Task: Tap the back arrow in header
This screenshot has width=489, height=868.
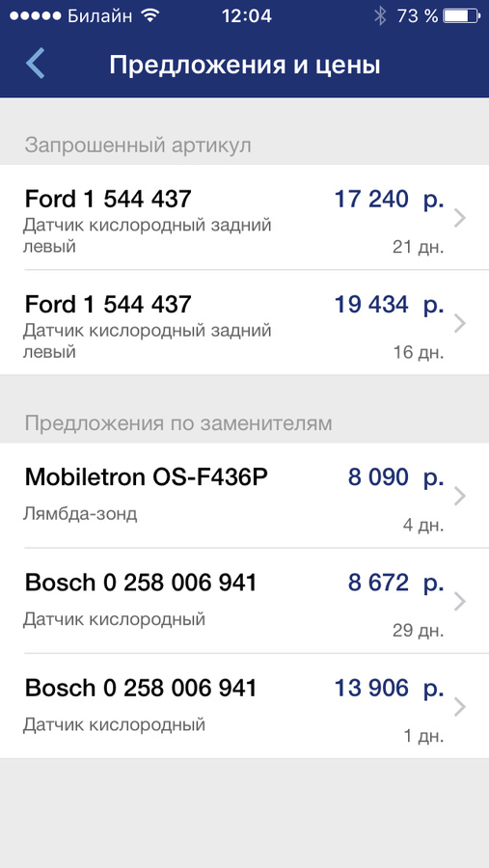Action: [35, 63]
